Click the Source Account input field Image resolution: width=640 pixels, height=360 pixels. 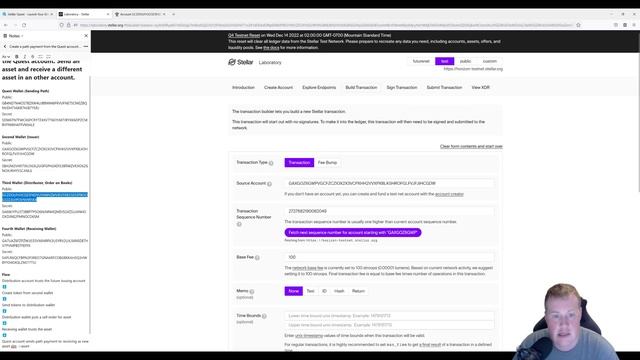coord(389,184)
